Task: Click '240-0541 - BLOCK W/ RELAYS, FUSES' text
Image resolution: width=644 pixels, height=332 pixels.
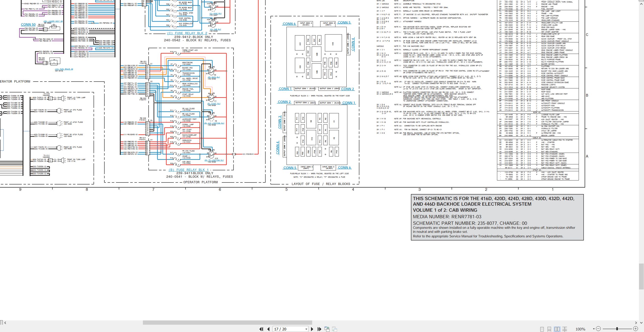Action: coord(199,177)
